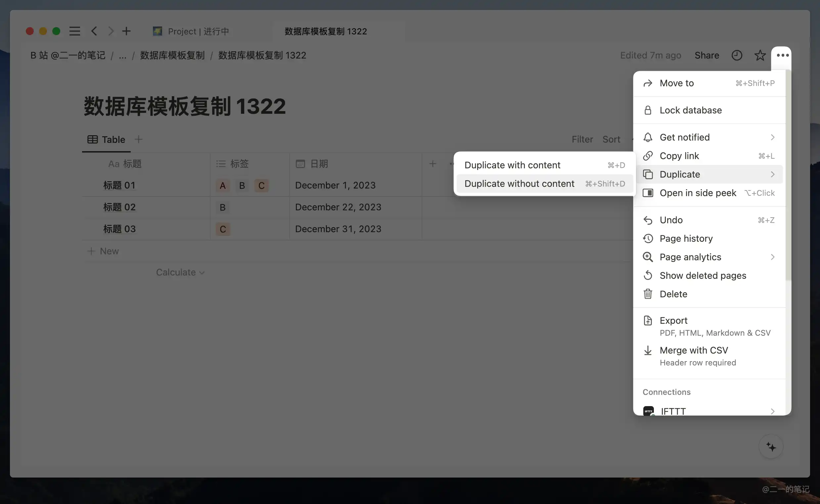Open the updates clock icon
Viewport: 820px width, 504px height.
point(737,55)
